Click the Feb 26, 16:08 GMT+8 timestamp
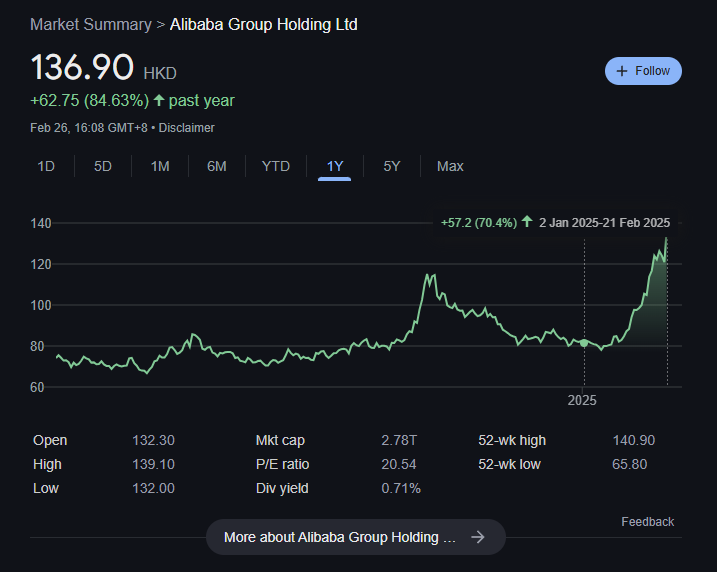The height and width of the screenshot is (572, 717). [89, 128]
